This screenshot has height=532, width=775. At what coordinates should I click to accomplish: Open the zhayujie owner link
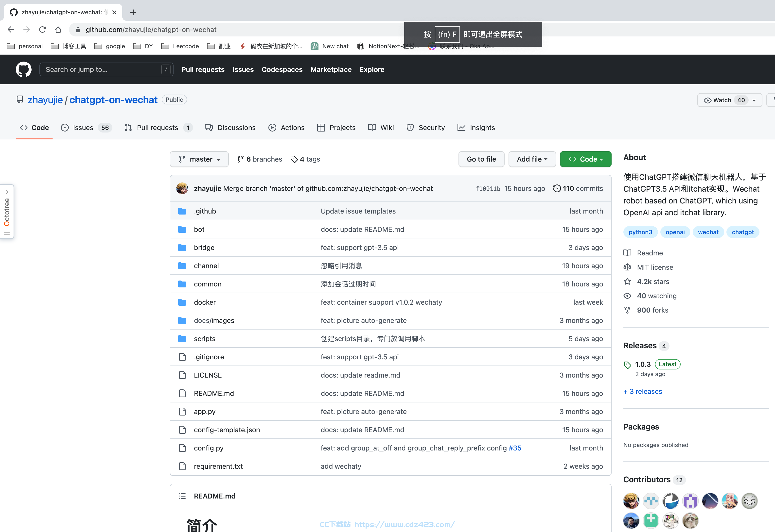(x=45, y=100)
